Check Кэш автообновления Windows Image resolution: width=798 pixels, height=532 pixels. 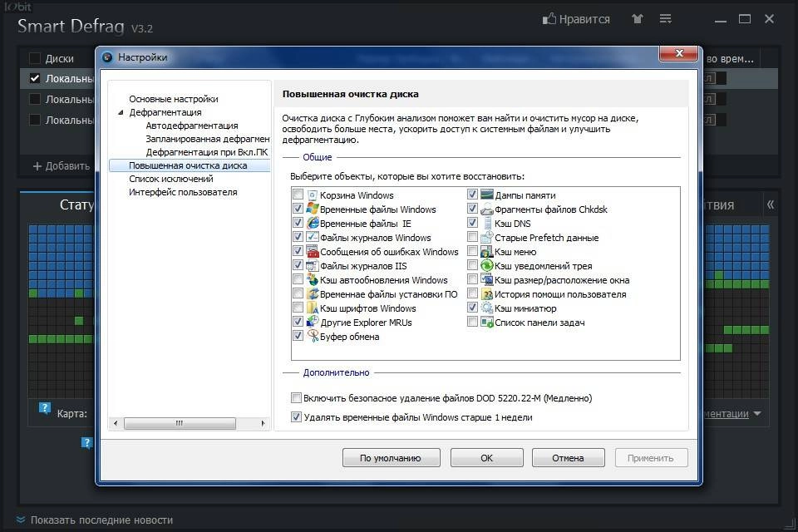(x=298, y=279)
